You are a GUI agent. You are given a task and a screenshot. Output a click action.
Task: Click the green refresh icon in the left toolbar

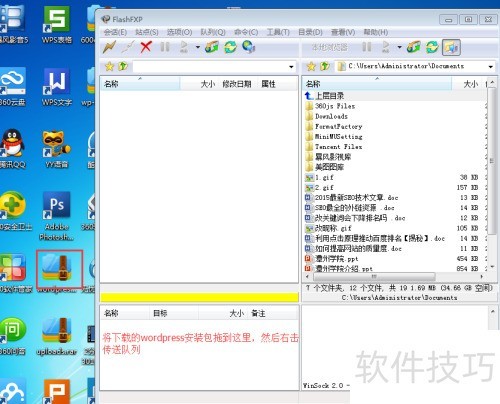point(230,47)
